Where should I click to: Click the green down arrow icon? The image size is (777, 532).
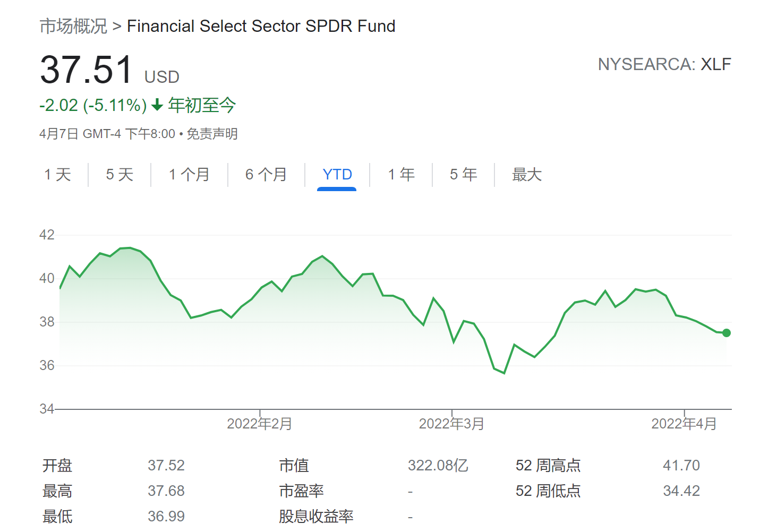pos(157,105)
